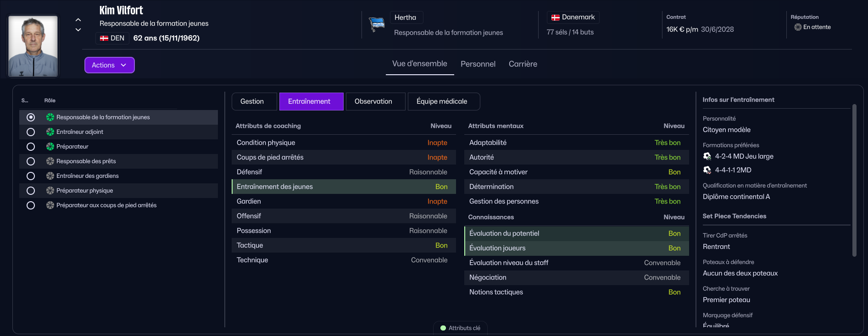Viewport: 868px width, 336px height.
Task: Show the Observation attributes
Action: [x=373, y=101]
